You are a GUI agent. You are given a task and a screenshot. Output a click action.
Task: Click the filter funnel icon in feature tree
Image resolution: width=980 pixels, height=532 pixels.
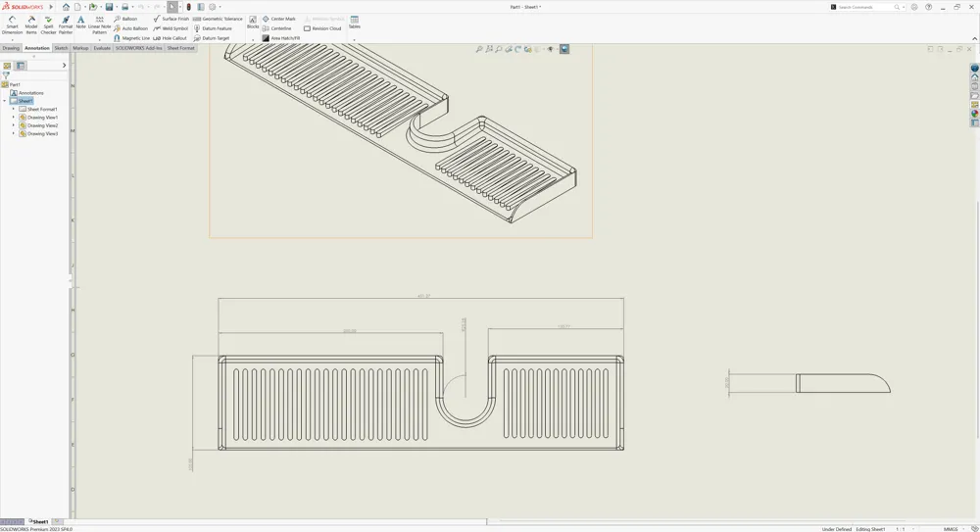(6, 75)
